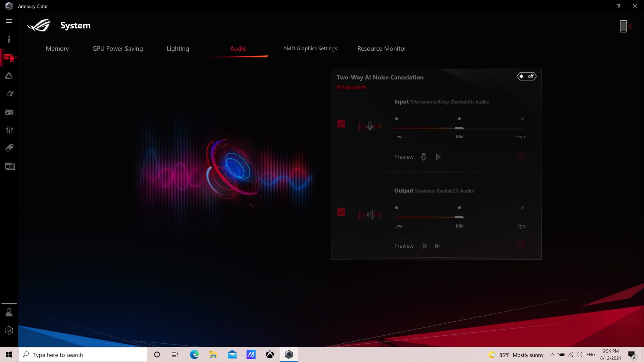
Task: Switch to the Lighting tab
Action: (178, 49)
